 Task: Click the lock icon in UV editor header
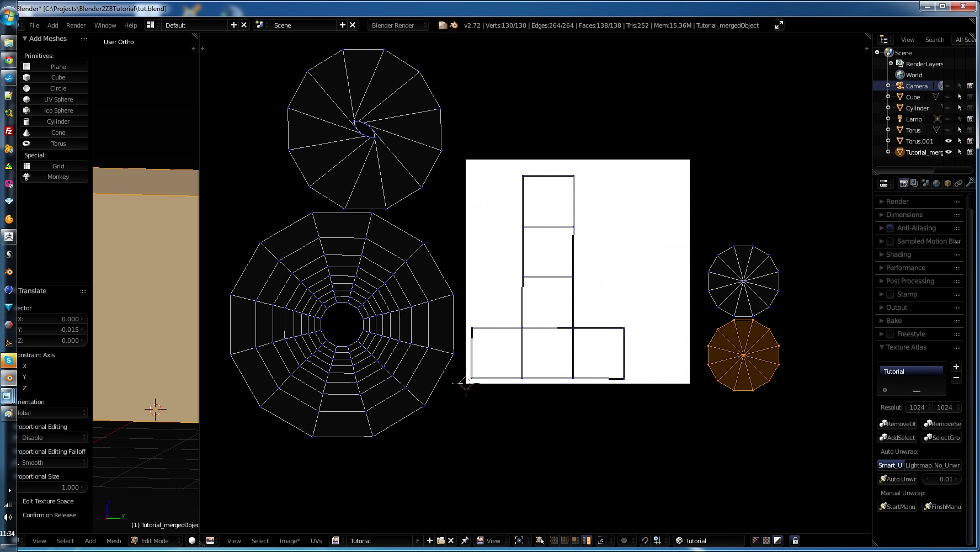coord(795,540)
